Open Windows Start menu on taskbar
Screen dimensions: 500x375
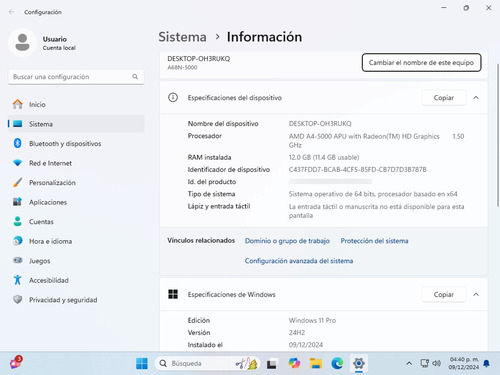click(142, 363)
